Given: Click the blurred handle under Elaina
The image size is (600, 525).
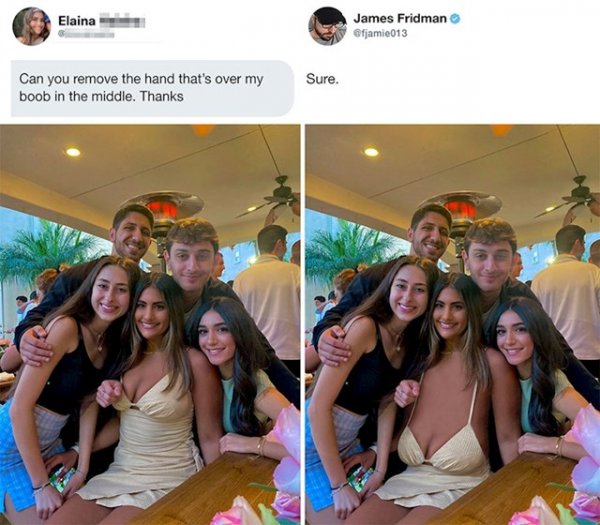Looking at the screenshot, I should (x=86, y=34).
